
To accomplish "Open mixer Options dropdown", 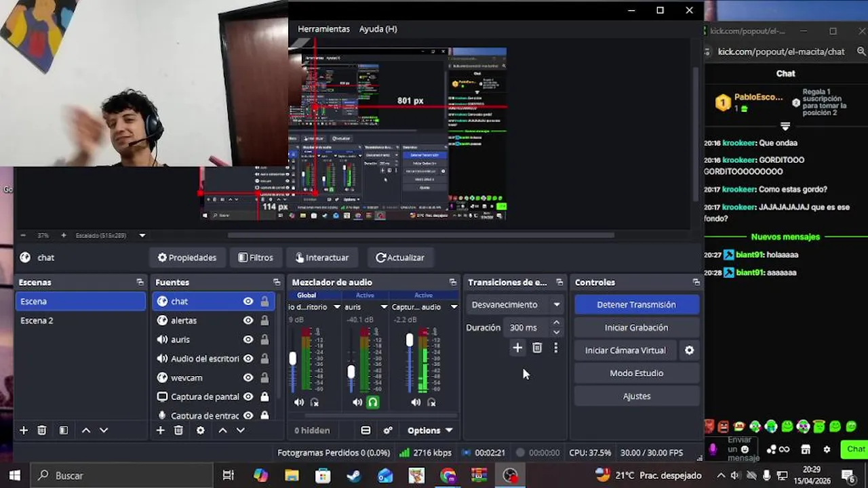I will (430, 430).
